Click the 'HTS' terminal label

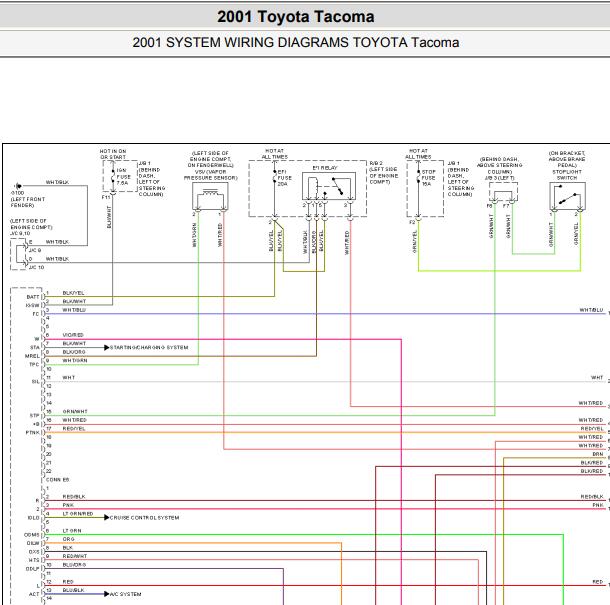(x=34, y=560)
